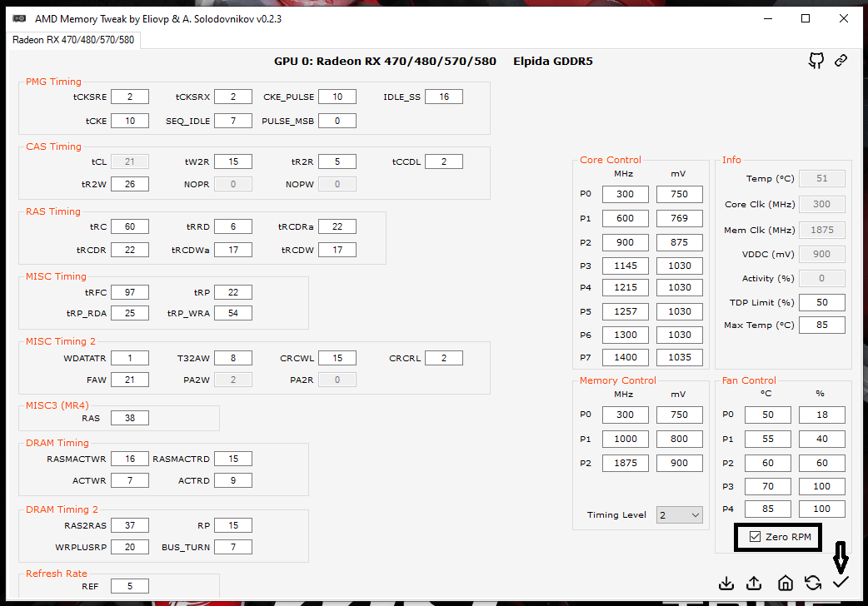Click the CRCRL input field
Image resolution: width=868 pixels, height=606 pixels.
click(x=444, y=358)
